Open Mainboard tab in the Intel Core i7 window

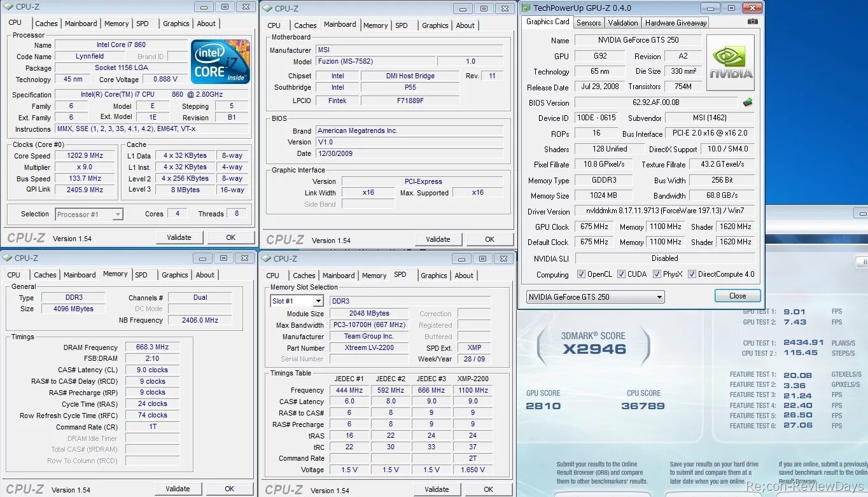(x=81, y=24)
